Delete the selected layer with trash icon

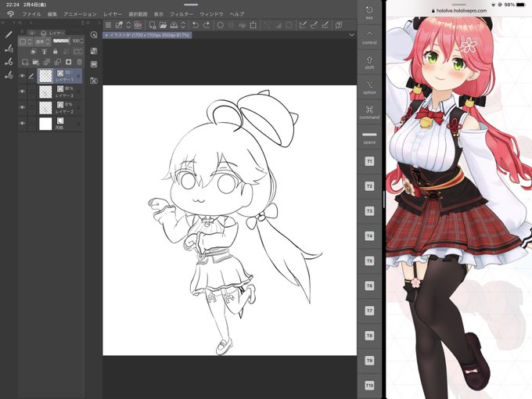[79, 62]
